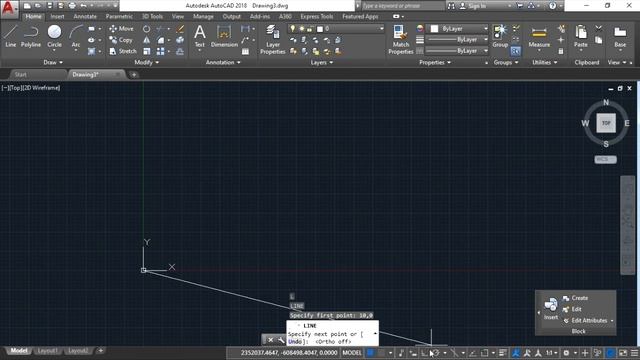Toggle lineweight display in status bar
The width and height of the screenshot is (640, 360).
click(x=503, y=352)
